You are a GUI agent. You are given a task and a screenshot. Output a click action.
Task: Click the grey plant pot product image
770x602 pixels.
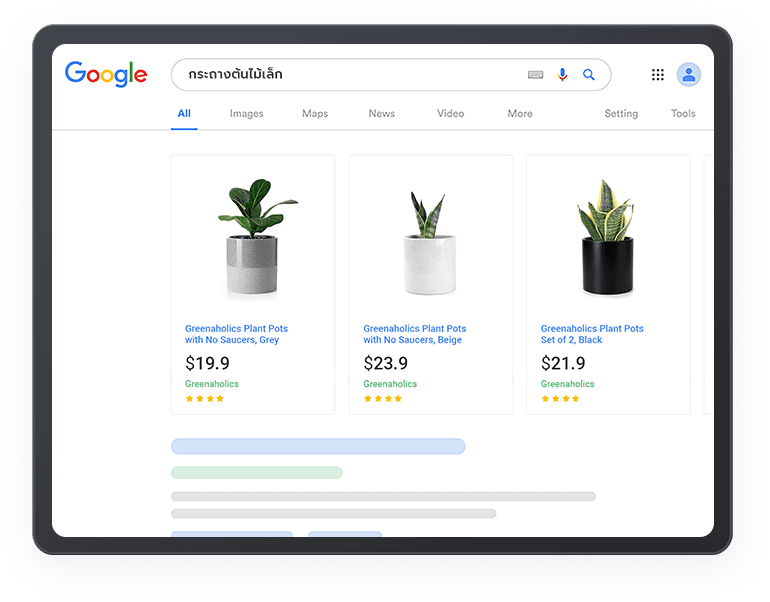[252, 239]
